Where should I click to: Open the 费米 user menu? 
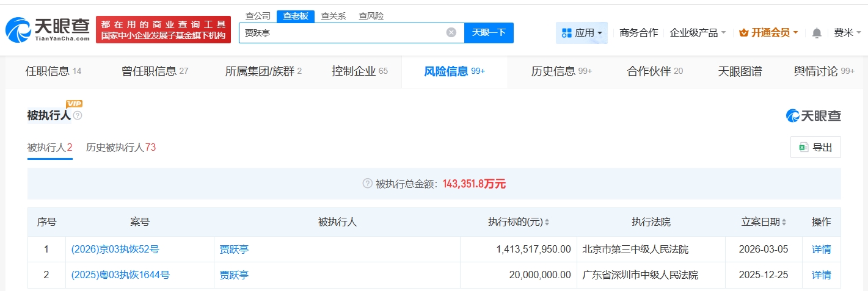pos(847,33)
